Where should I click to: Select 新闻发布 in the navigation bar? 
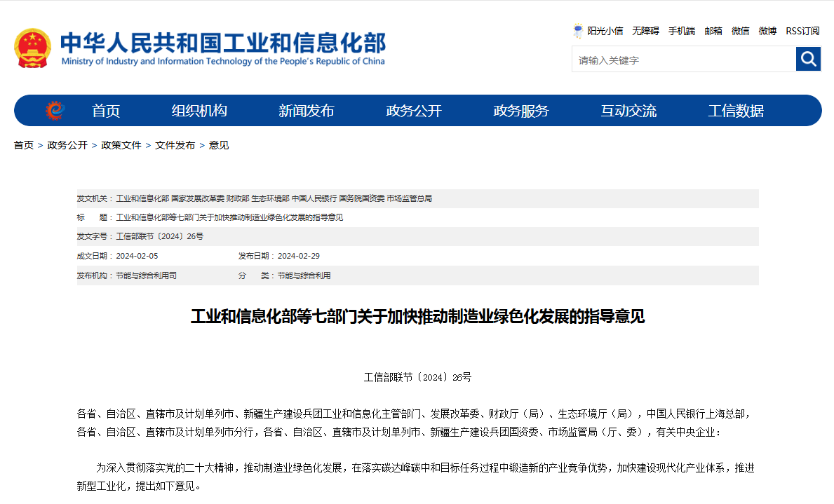[x=307, y=111]
